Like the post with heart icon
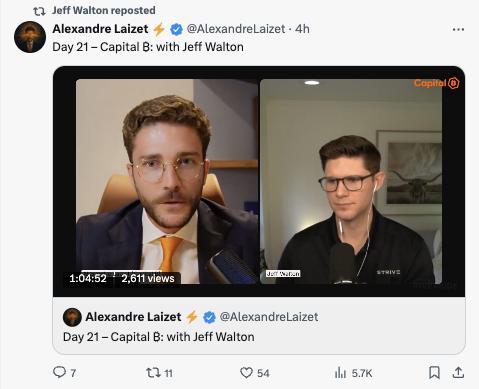This screenshot has height=389, width=479. [x=246, y=373]
